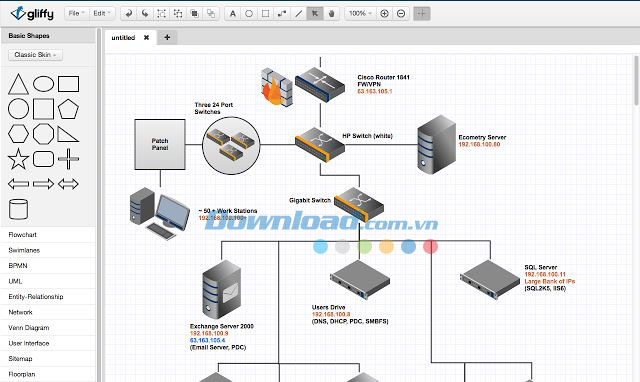
Task: Pick the star shape
Action: (x=18, y=159)
